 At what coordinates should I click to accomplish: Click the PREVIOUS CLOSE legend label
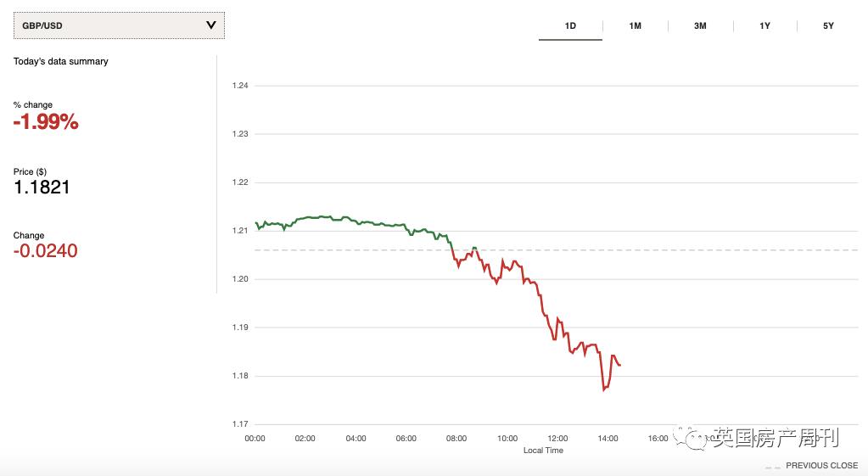(x=821, y=466)
